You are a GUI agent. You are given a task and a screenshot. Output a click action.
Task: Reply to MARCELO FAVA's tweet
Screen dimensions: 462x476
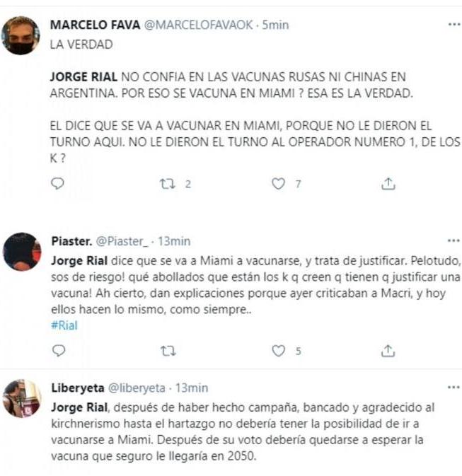tap(57, 183)
